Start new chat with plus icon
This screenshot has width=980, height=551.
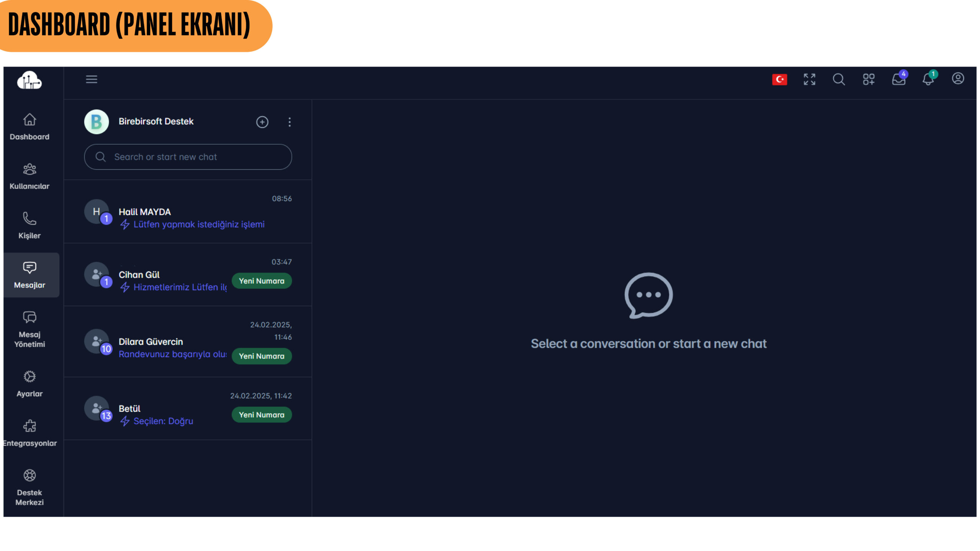tap(262, 122)
